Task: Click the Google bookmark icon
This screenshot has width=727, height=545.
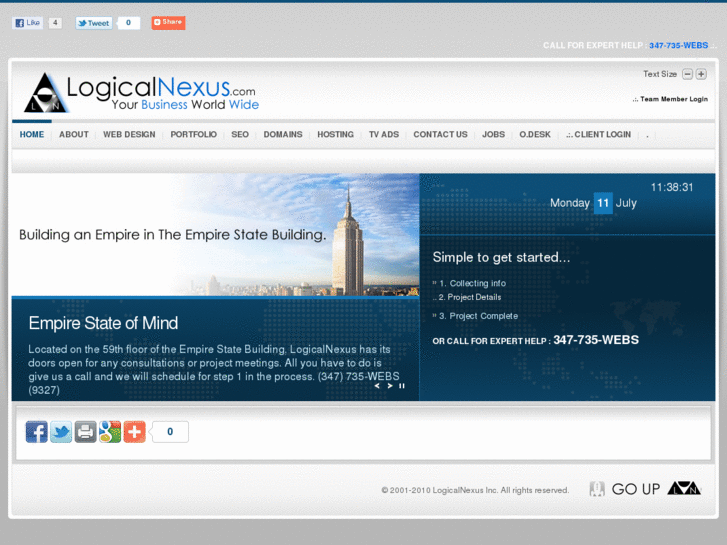Action: (110, 432)
